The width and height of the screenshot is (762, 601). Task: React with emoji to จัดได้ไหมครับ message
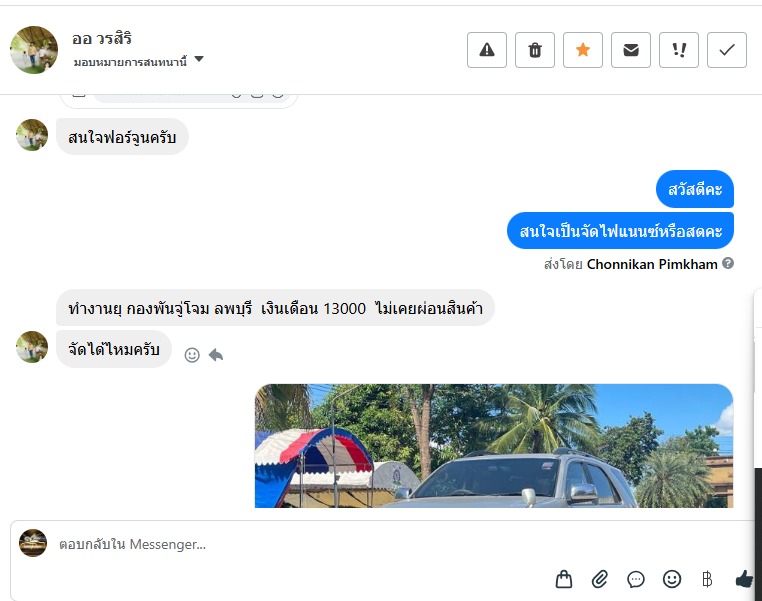192,355
